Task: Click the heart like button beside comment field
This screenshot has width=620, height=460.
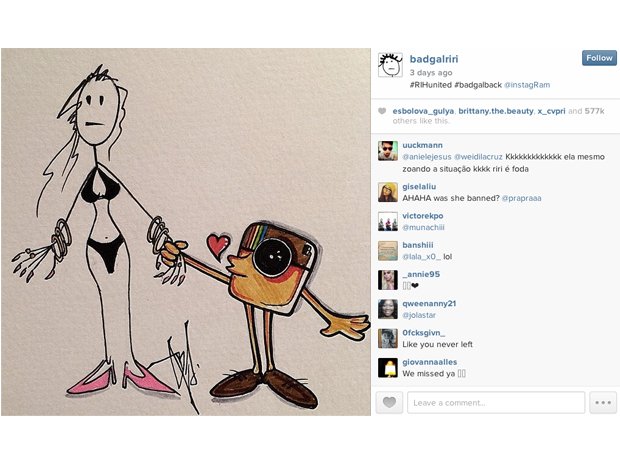Action: pos(389,403)
